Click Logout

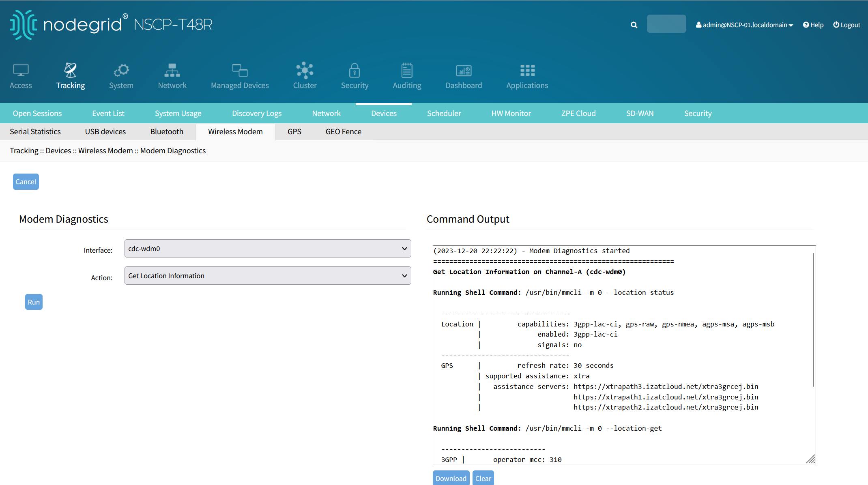847,25
